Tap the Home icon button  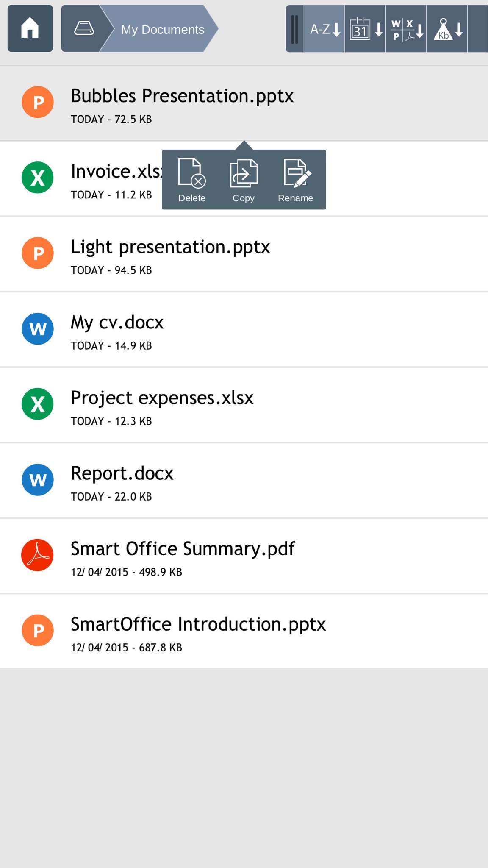(x=30, y=28)
